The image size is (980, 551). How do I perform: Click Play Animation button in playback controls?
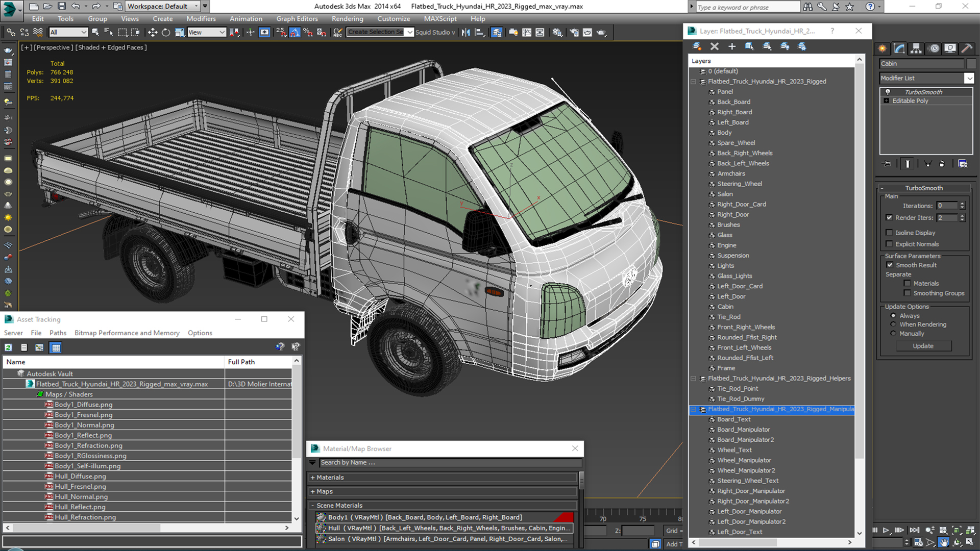tap(886, 530)
